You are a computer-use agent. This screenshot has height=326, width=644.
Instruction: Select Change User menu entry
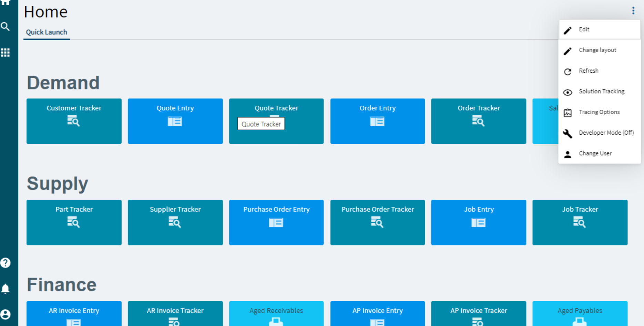coord(600,153)
